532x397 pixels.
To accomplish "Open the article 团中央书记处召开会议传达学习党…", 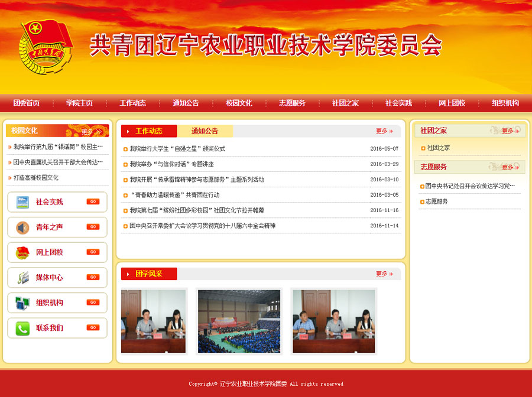I will pyautogui.click(x=471, y=186).
